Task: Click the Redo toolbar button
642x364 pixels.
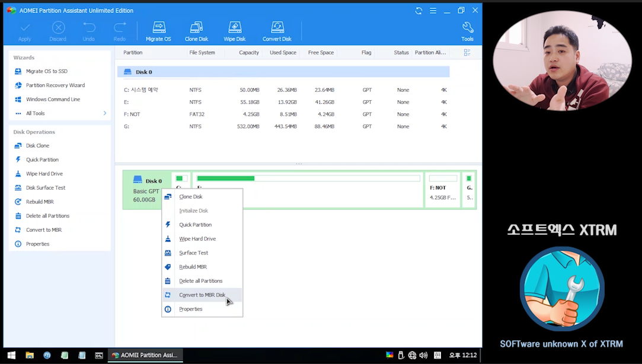Action: (x=120, y=31)
